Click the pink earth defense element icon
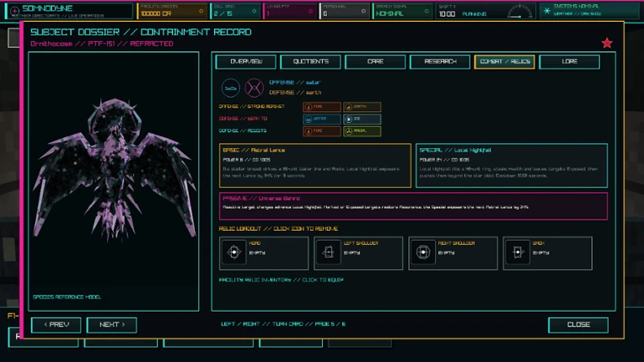 255,88
